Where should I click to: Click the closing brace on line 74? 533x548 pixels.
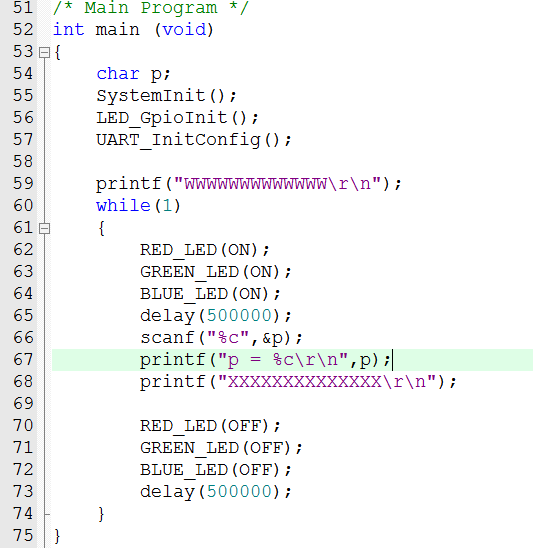pyautogui.click(x=101, y=514)
